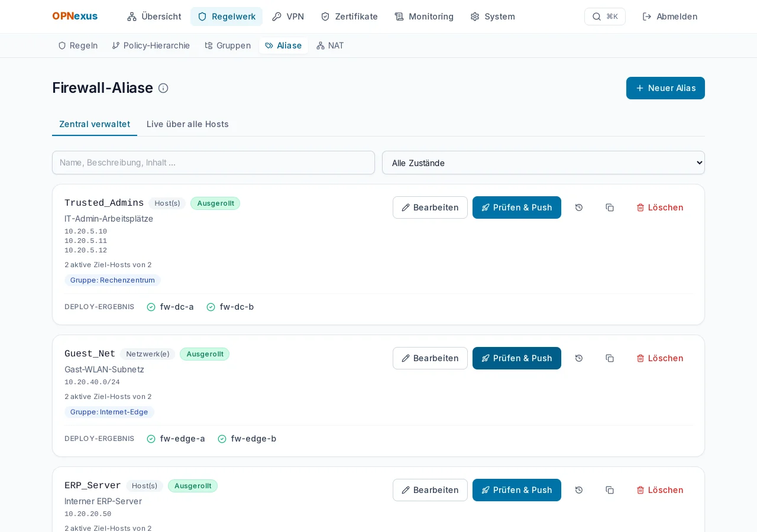Select the Regelwerk menu item

[x=227, y=17]
